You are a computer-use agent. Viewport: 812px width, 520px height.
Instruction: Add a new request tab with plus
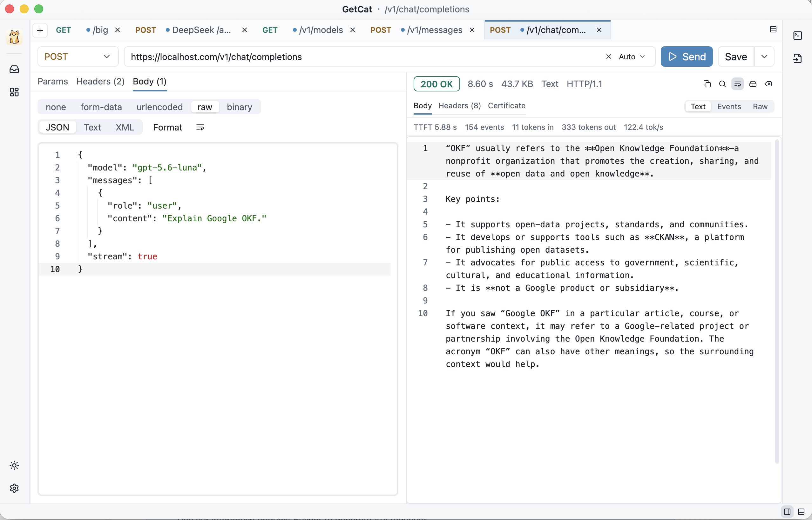[40, 30]
